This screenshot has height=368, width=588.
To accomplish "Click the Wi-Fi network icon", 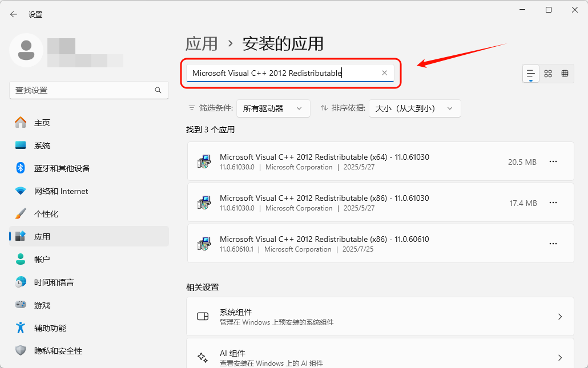I will pos(21,191).
